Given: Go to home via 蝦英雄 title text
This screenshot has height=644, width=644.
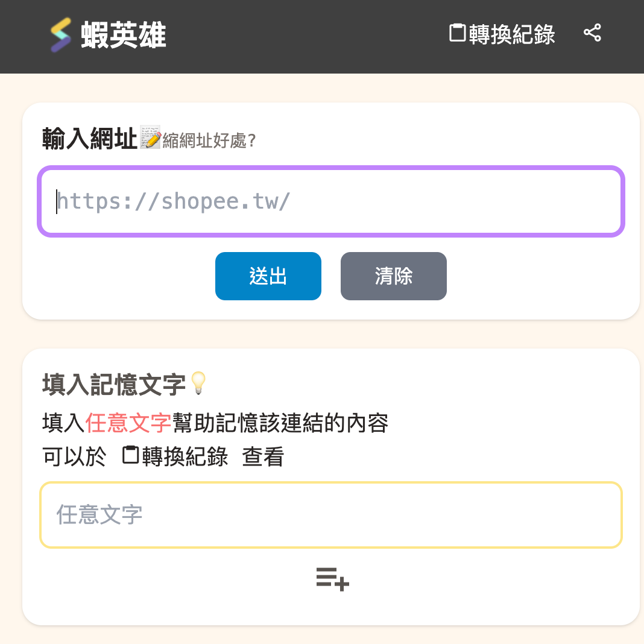Looking at the screenshot, I should click(x=124, y=35).
